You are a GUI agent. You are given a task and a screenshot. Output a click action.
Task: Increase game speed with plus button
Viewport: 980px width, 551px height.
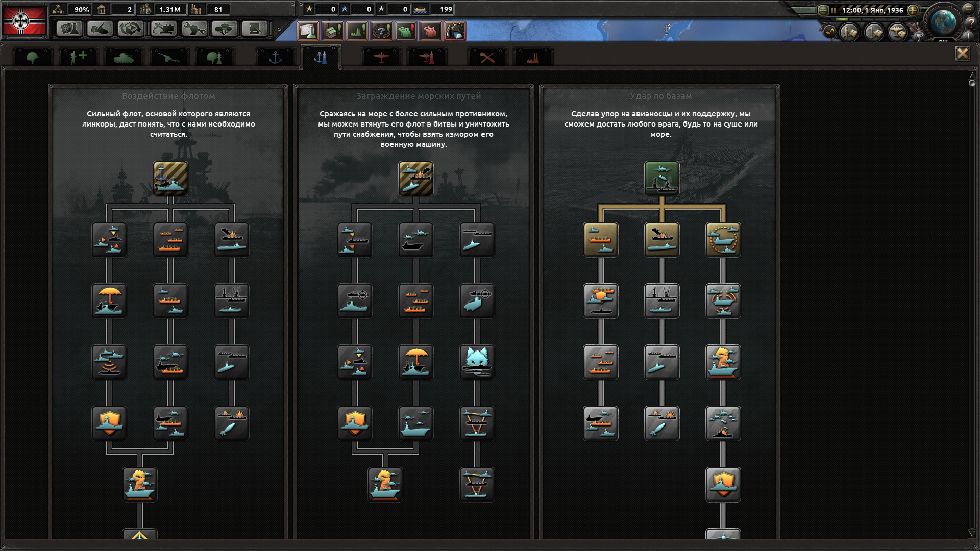(x=913, y=10)
